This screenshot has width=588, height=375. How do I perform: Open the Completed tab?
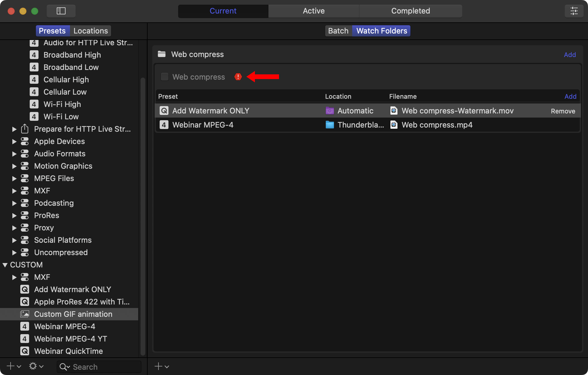pyautogui.click(x=410, y=11)
